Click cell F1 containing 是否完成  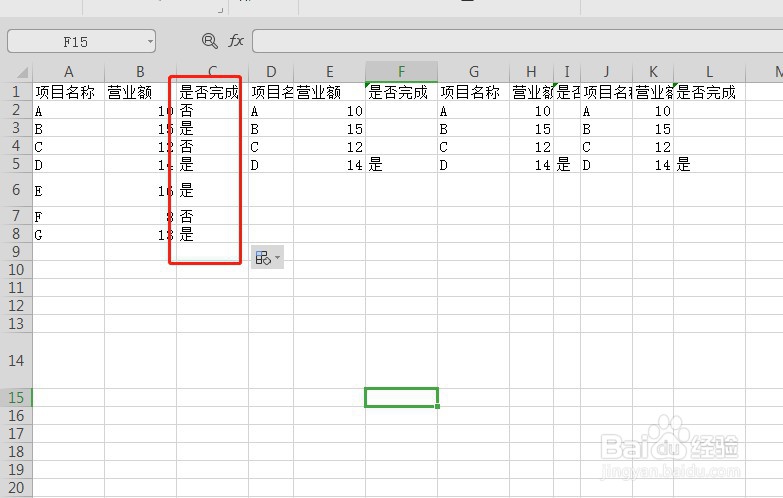tap(401, 92)
